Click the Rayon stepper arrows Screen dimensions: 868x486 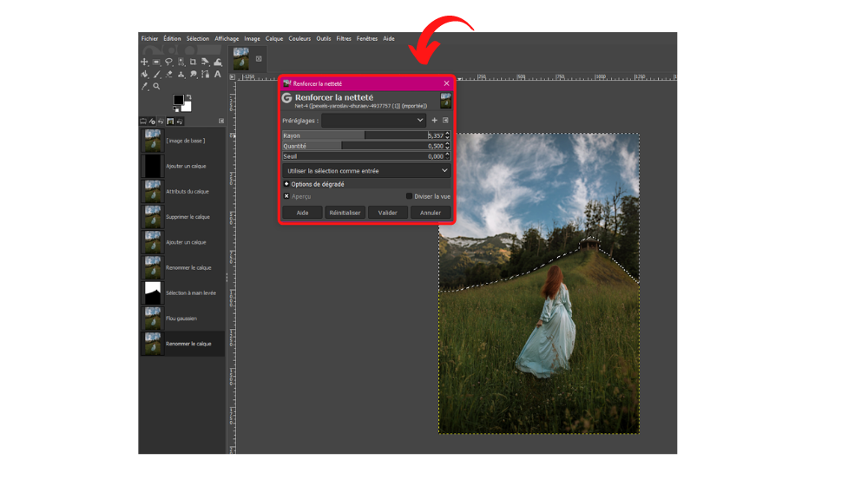click(447, 135)
